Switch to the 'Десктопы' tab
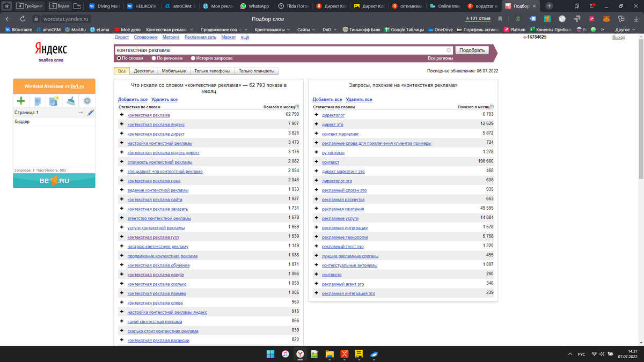Image resolution: width=644 pixels, height=362 pixels. (x=144, y=71)
